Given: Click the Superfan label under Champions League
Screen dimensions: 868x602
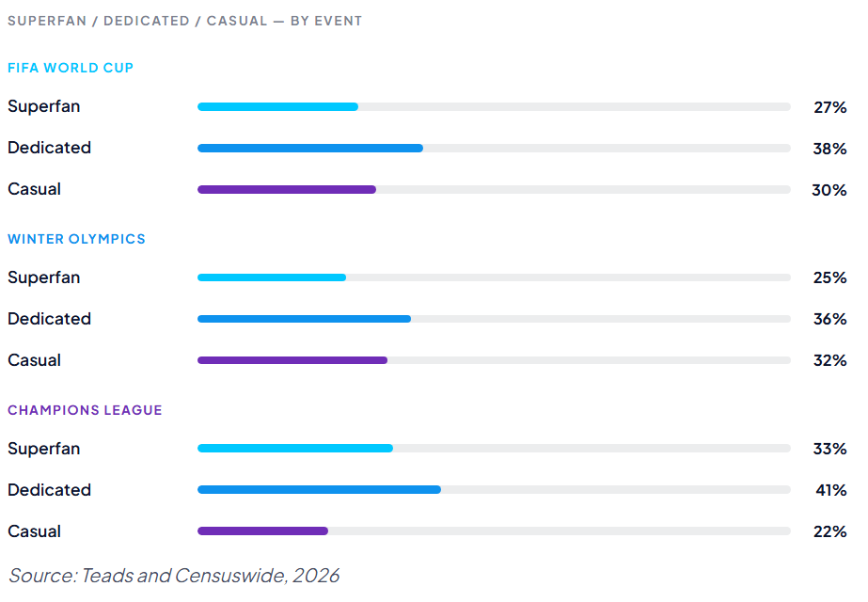Looking at the screenshot, I should coord(44,449).
